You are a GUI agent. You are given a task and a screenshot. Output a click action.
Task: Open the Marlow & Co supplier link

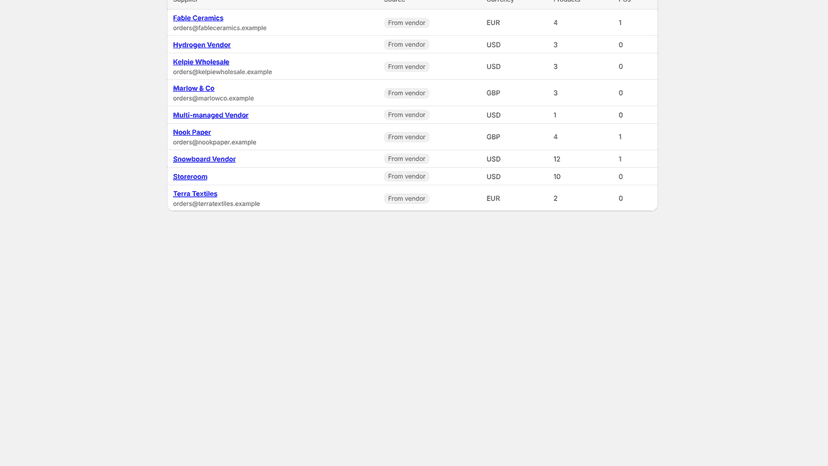tap(193, 88)
